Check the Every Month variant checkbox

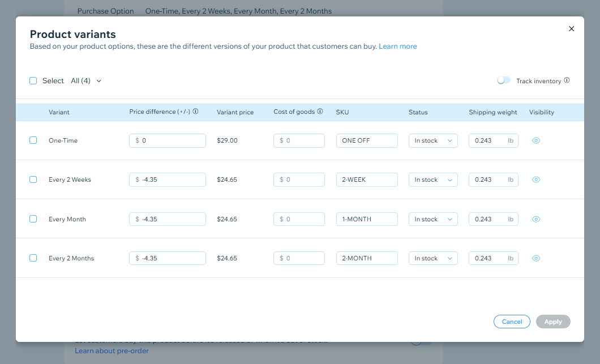(33, 219)
